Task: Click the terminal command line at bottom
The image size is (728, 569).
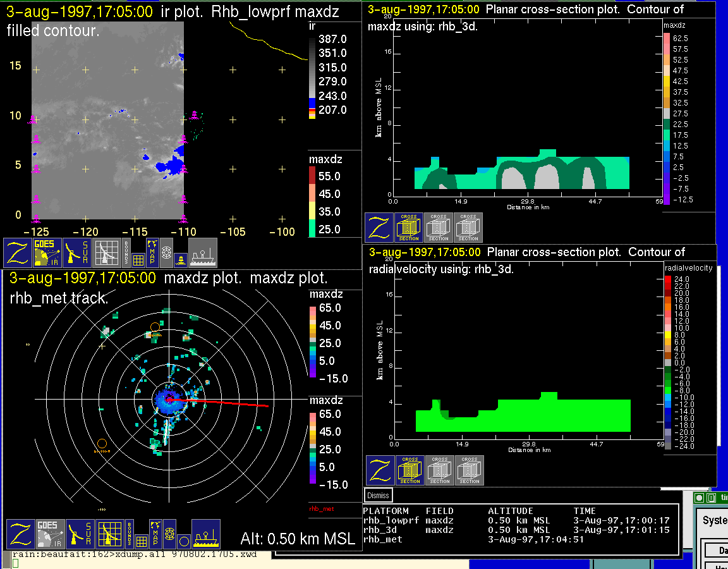Action: [126, 554]
